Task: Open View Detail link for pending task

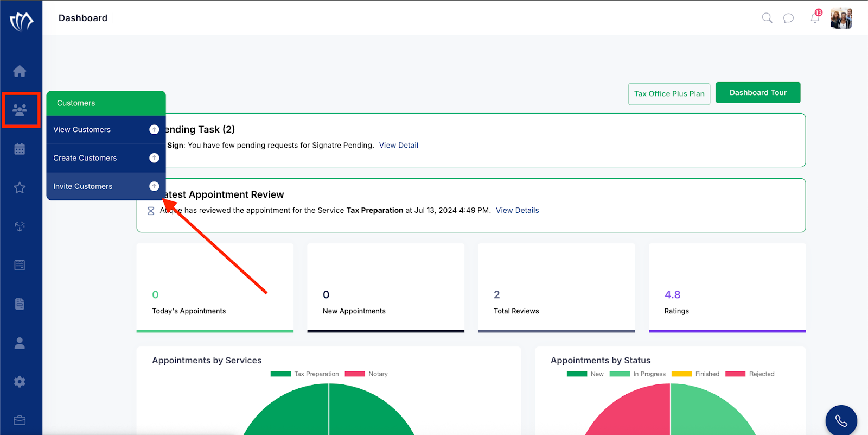Action: (399, 145)
